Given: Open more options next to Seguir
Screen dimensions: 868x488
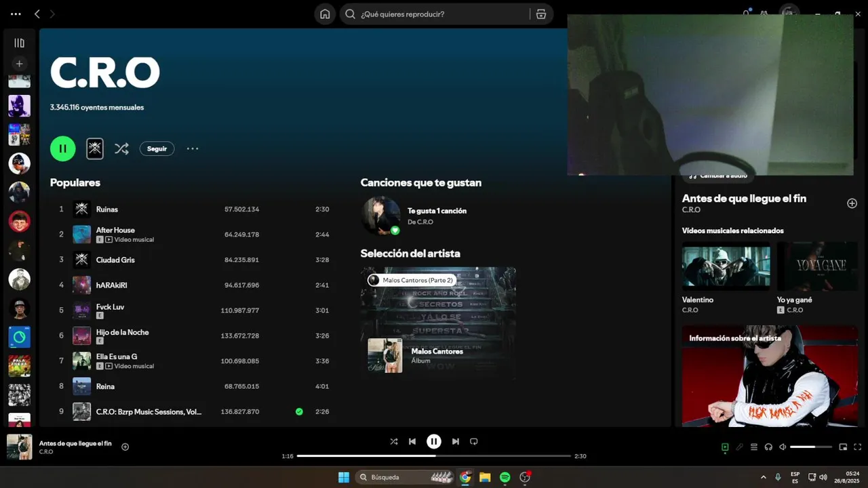Looking at the screenshot, I should point(193,148).
